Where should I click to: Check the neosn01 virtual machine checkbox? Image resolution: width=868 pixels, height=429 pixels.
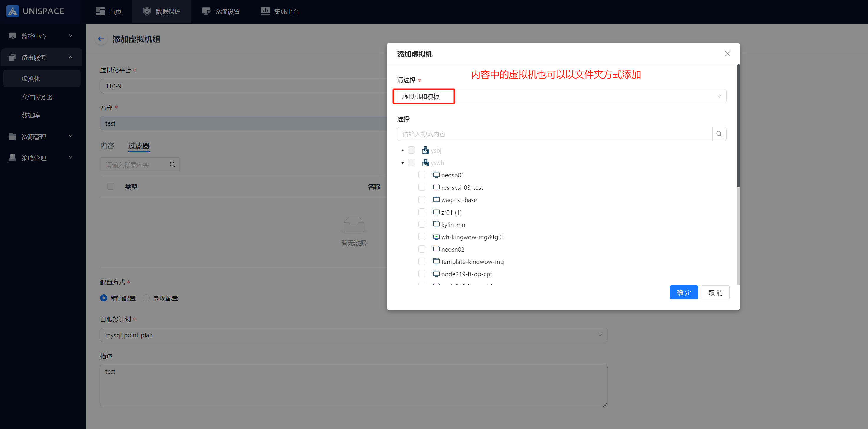pos(422,175)
